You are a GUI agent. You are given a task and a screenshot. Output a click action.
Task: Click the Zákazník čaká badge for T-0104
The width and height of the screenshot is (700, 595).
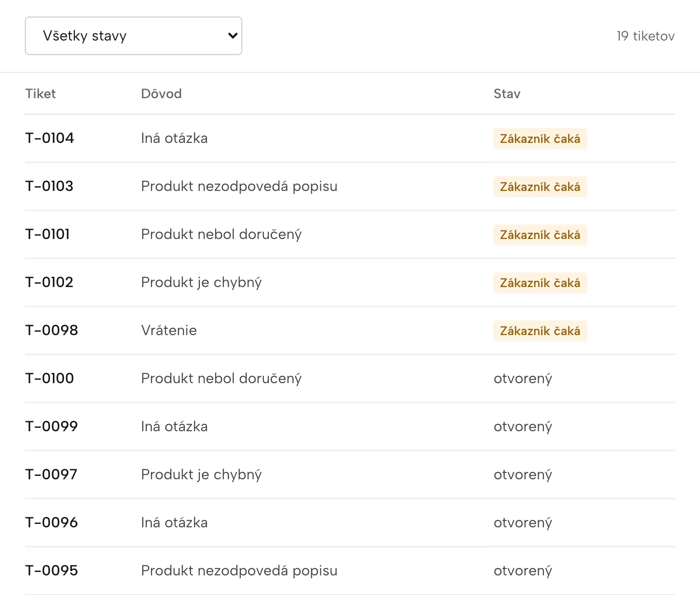coord(540,139)
